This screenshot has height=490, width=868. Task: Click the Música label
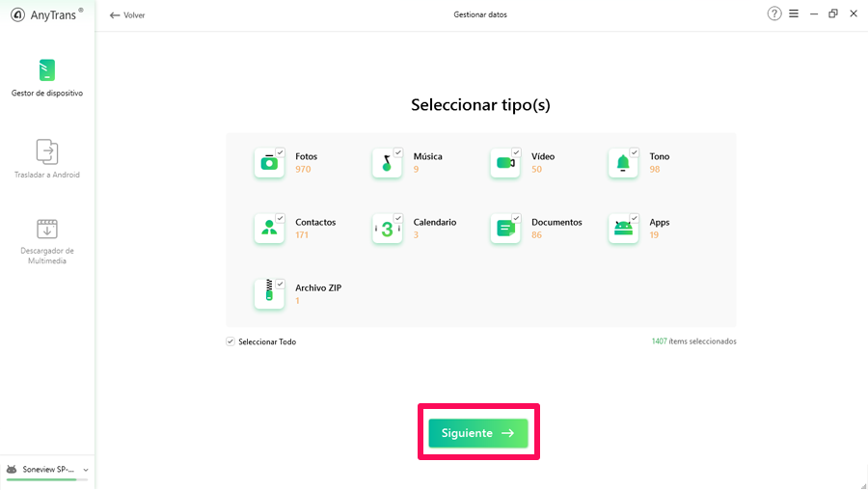[x=428, y=156]
